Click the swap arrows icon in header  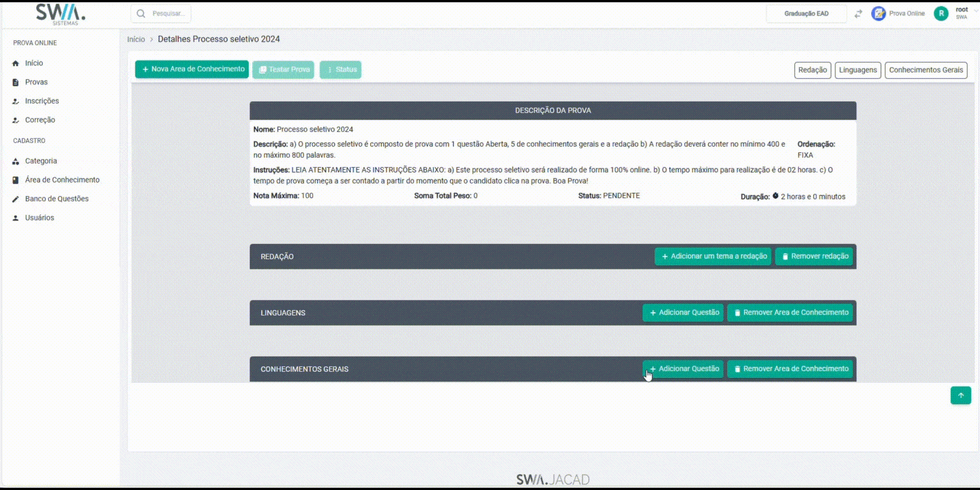tap(858, 14)
